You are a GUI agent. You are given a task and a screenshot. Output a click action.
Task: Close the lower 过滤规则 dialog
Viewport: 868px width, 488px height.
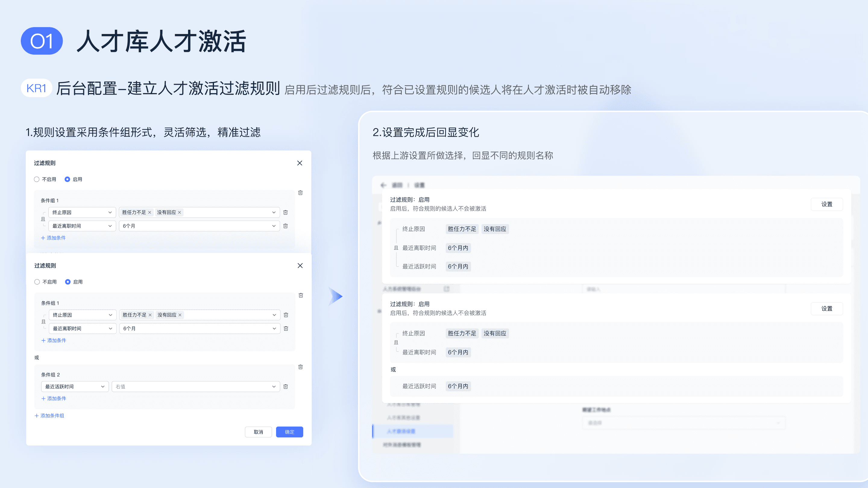point(300,265)
